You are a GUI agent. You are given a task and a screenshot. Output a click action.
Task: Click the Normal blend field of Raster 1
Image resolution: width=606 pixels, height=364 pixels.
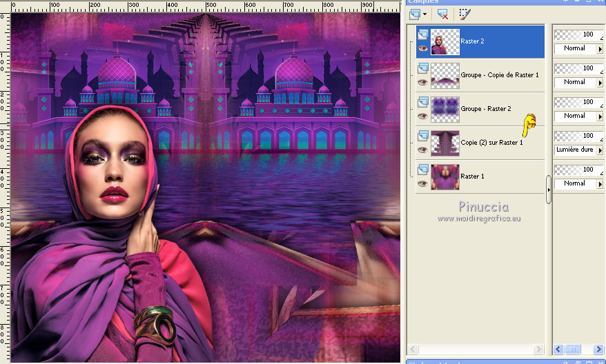tap(576, 184)
